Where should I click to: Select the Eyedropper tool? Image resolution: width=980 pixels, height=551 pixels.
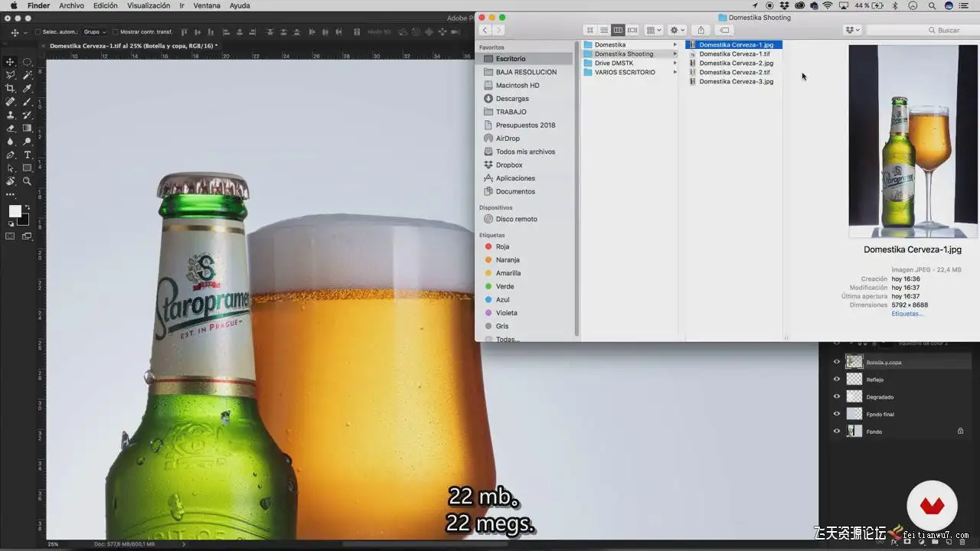[x=28, y=88]
